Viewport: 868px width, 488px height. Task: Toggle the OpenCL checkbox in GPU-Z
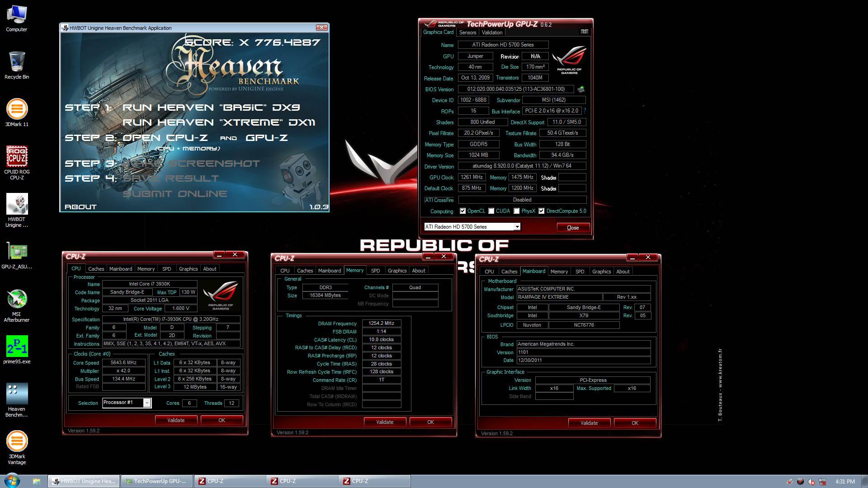point(462,211)
